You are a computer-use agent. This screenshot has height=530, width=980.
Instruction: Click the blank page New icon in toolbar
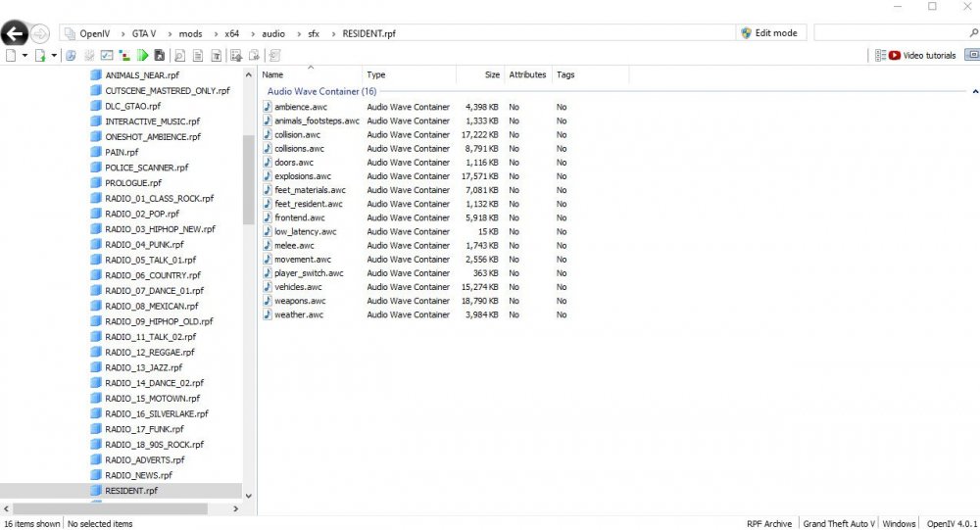(x=11, y=56)
